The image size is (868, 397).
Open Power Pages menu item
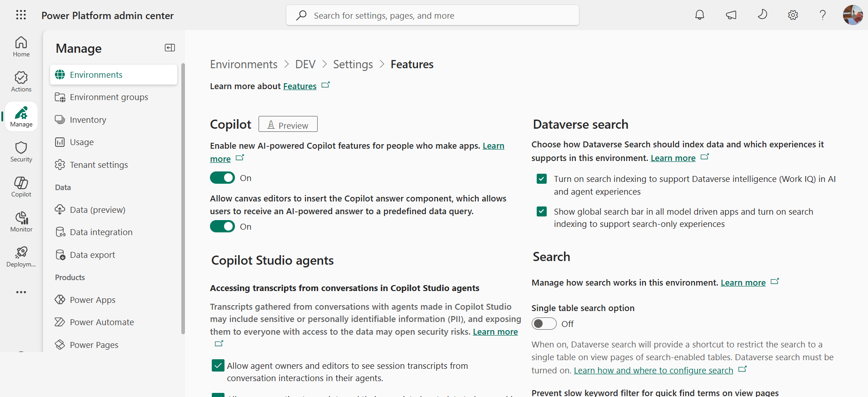click(x=114, y=345)
